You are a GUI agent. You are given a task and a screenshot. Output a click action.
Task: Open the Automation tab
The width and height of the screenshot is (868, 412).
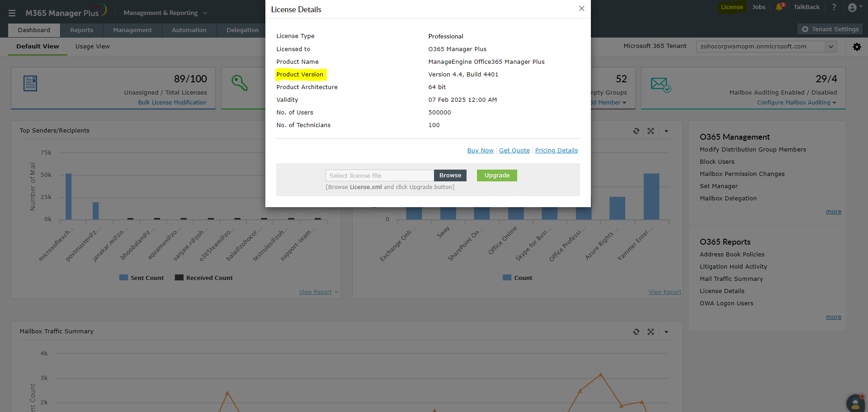coord(189,30)
